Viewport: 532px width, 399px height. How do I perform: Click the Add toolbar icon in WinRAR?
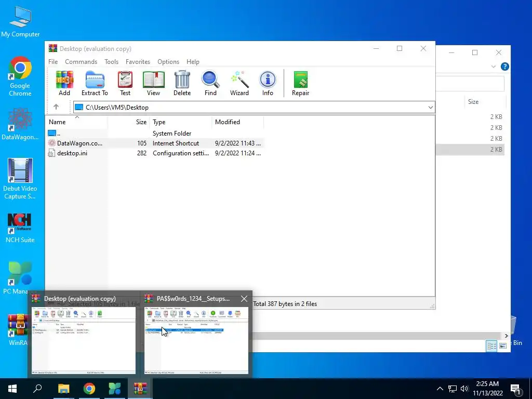tap(64, 84)
